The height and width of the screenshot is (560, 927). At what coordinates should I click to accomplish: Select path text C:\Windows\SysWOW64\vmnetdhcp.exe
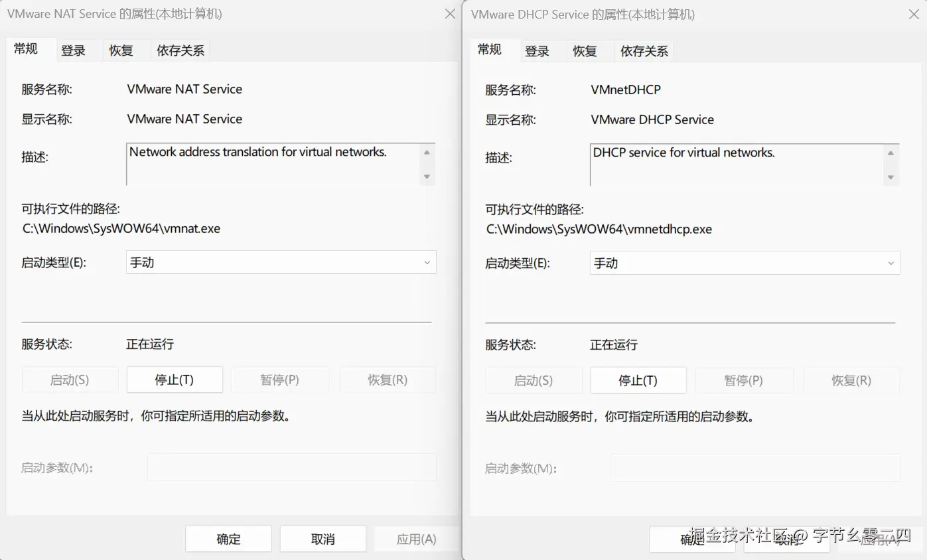(599, 229)
